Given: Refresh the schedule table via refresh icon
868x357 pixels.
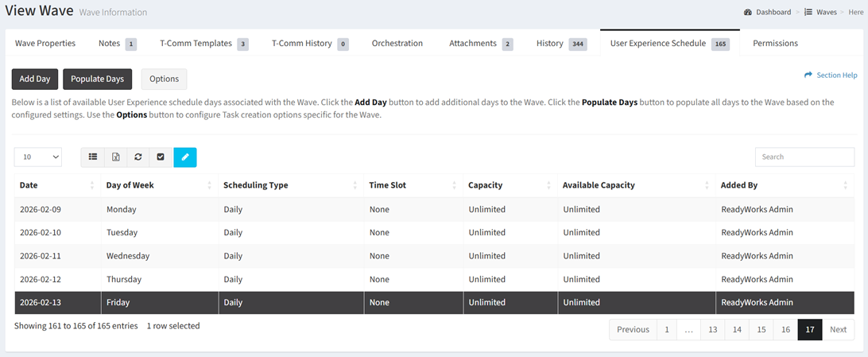Looking at the screenshot, I should (x=138, y=157).
